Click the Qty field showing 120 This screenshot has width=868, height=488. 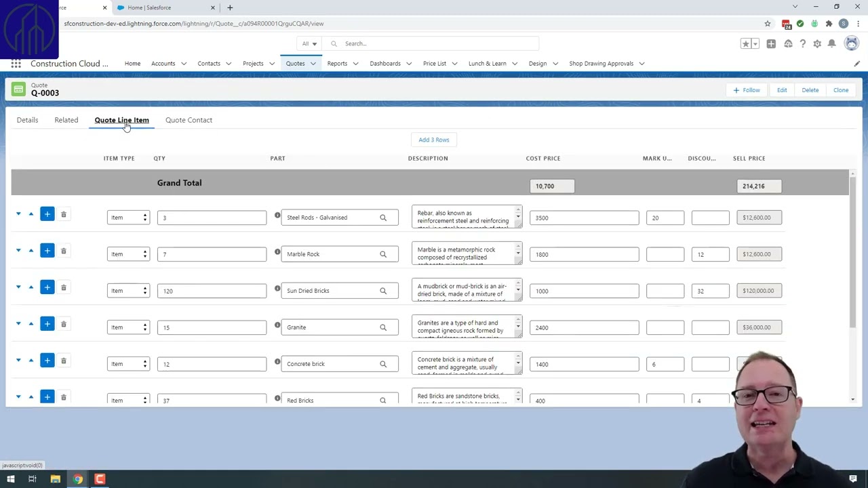click(x=212, y=291)
